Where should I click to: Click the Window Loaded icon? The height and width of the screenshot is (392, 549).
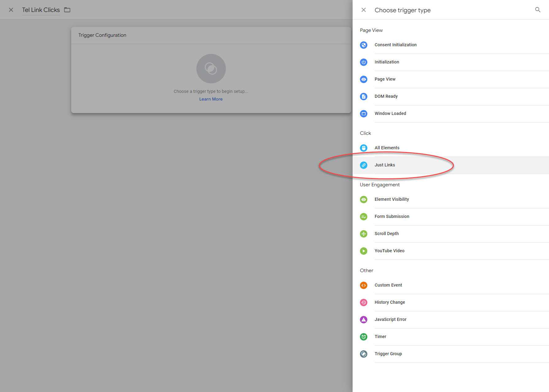coord(364,114)
